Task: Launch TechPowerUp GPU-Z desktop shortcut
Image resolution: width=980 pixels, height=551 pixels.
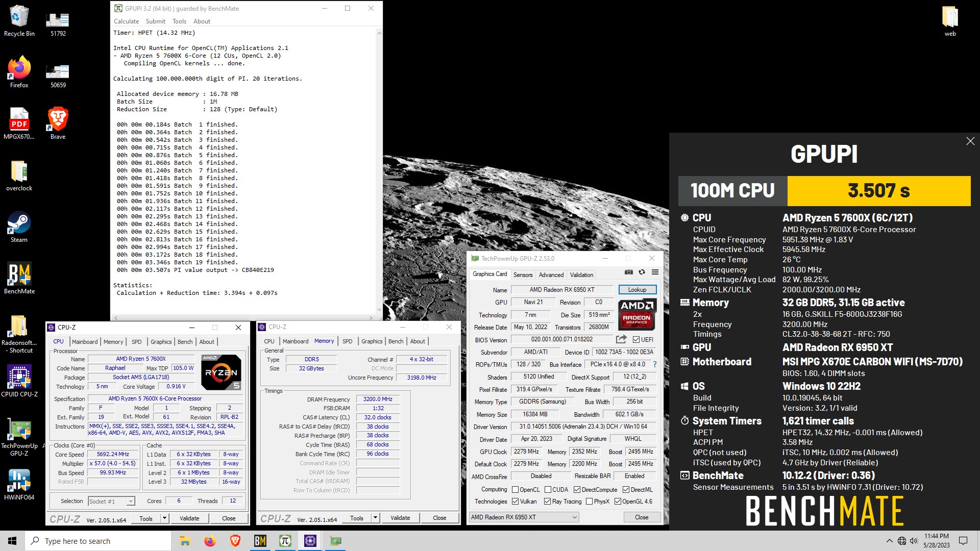Action: pyautogui.click(x=19, y=437)
